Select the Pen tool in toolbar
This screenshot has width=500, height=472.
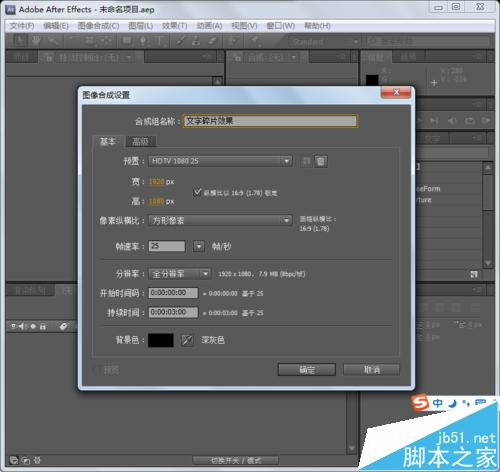[143, 41]
